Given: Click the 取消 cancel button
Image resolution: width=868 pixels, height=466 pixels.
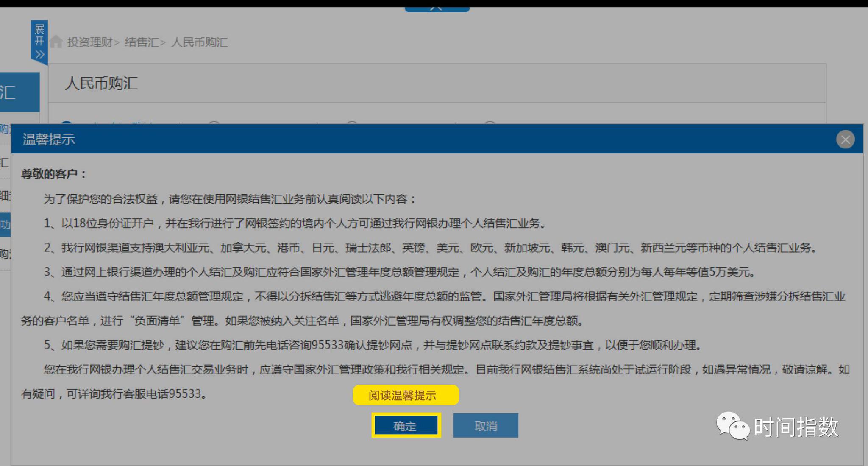Looking at the screenshot, I should point(485,425).
